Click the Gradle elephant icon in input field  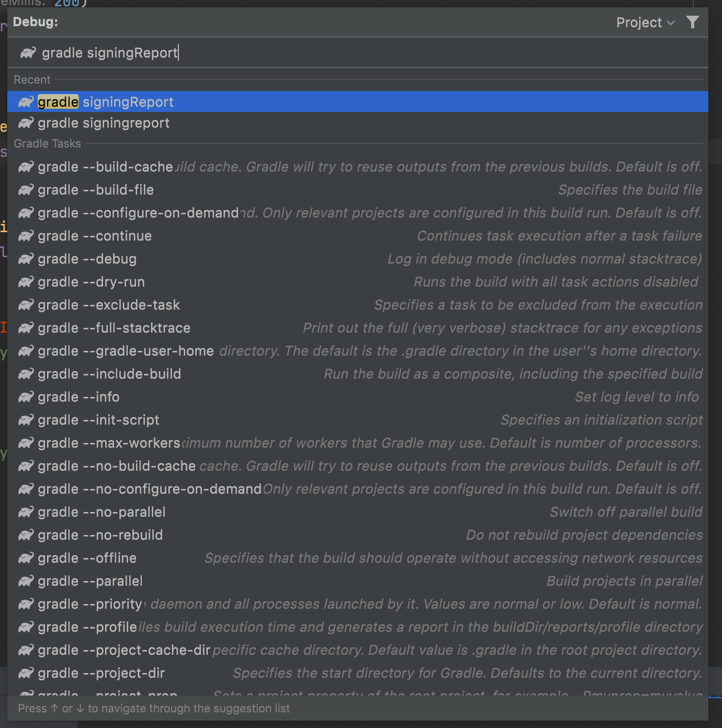[x=28, y=53]
